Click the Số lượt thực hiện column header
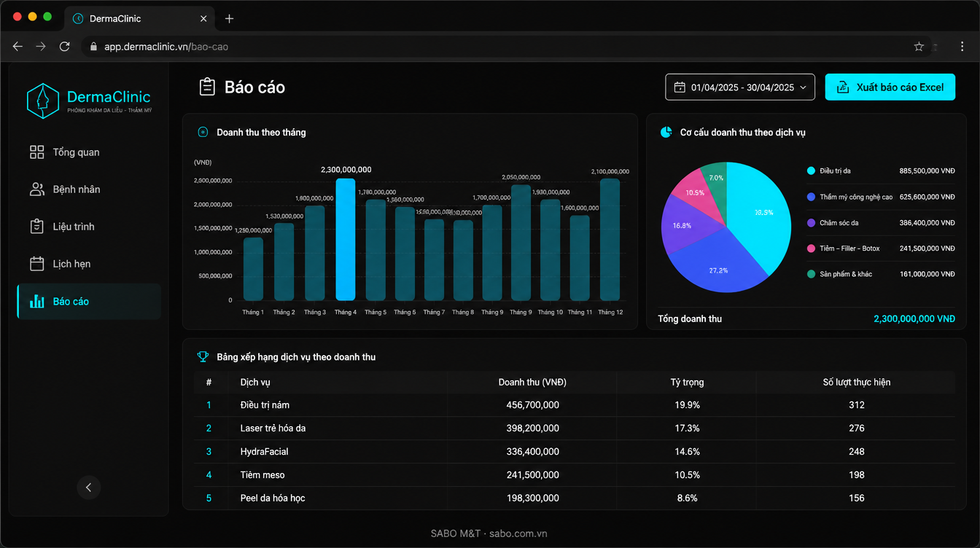 click(856, 383)
